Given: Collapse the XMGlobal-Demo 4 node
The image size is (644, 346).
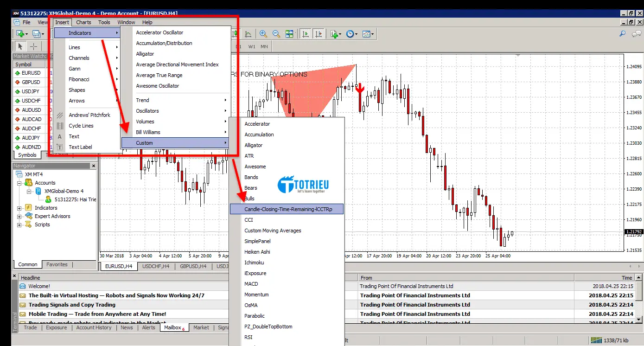Looking at the screenshot, I should coord(29,191).
